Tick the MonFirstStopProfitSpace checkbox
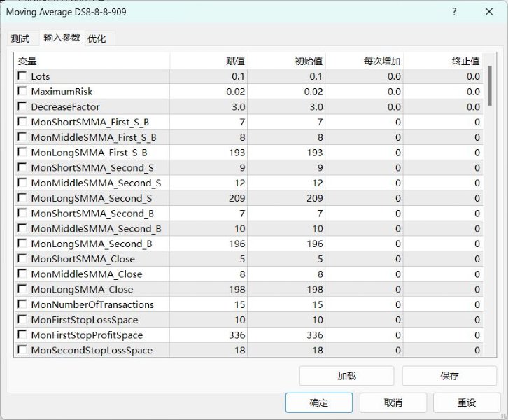This screenshot has width=508, height=420. point(23,335)
